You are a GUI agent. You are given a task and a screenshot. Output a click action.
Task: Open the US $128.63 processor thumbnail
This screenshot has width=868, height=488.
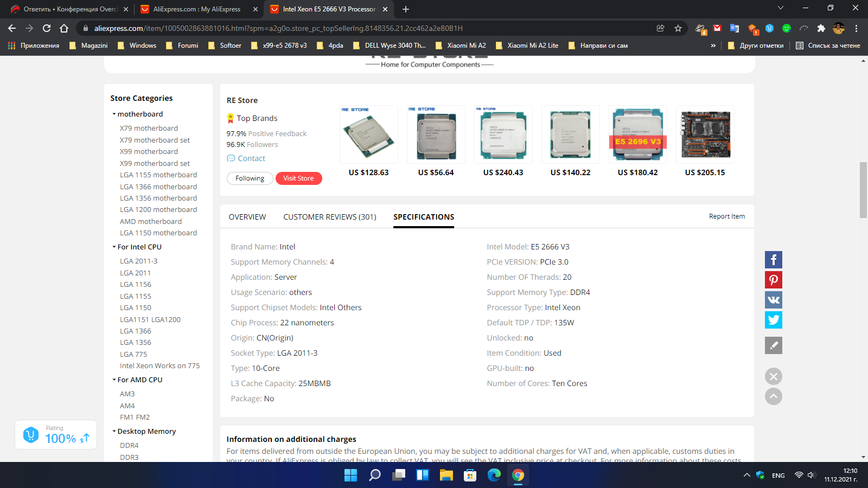click(369, 134)
